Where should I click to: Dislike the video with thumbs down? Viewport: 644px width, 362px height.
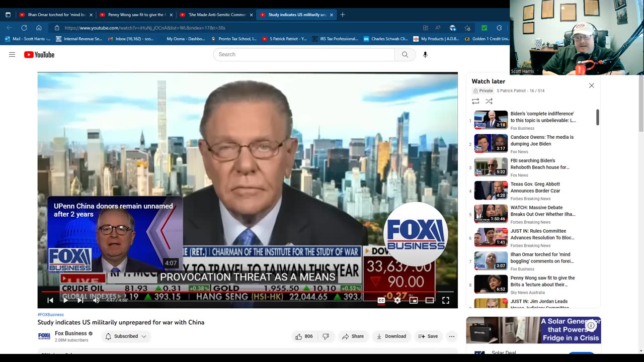coord(326,336)
